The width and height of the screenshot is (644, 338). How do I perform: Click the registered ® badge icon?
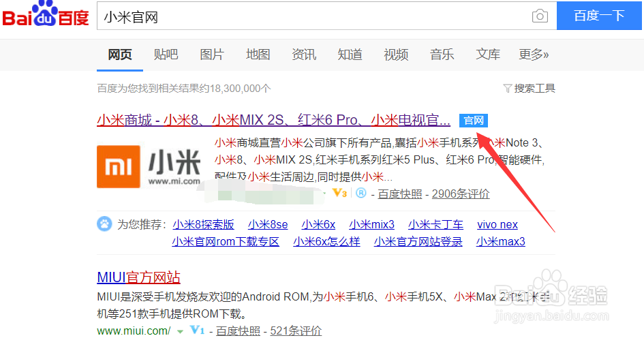coord(361,193)
